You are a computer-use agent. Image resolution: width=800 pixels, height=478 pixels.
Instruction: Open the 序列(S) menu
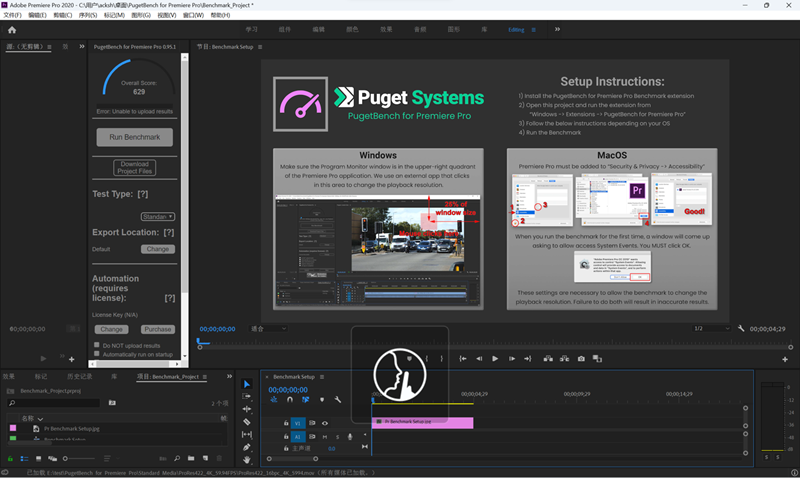click(x=88, y=15)
